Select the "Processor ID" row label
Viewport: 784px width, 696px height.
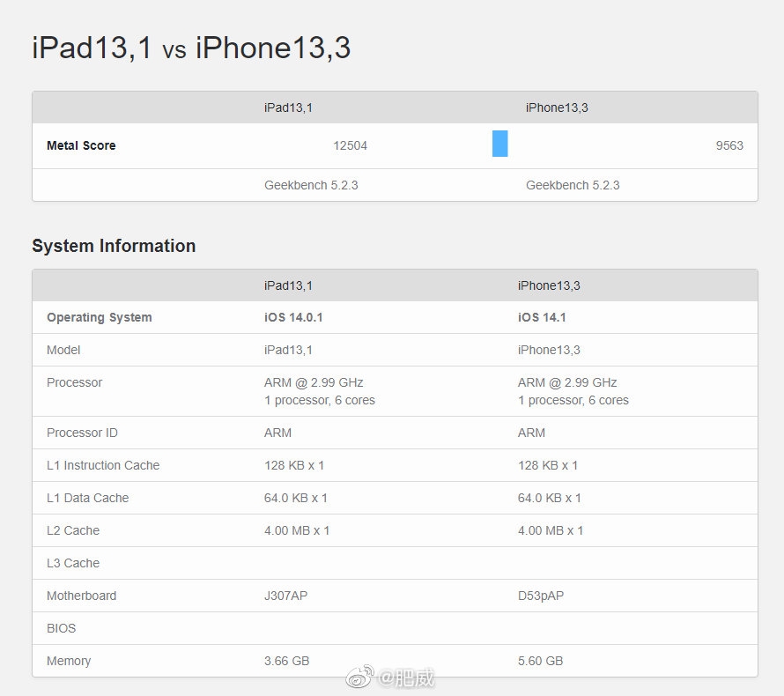tap(82, 433)
